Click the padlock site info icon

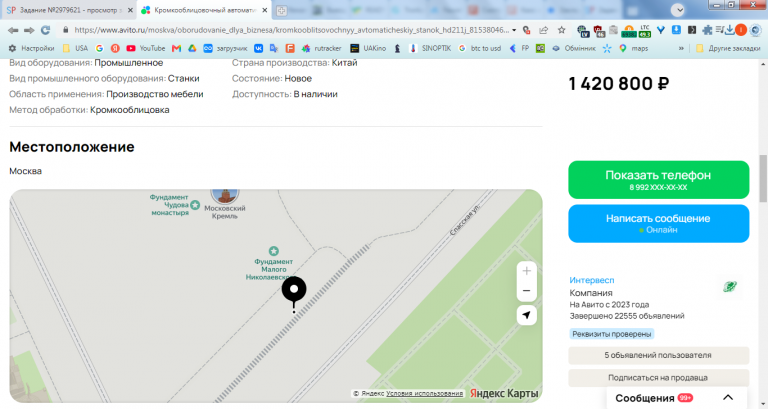[66, 30]
